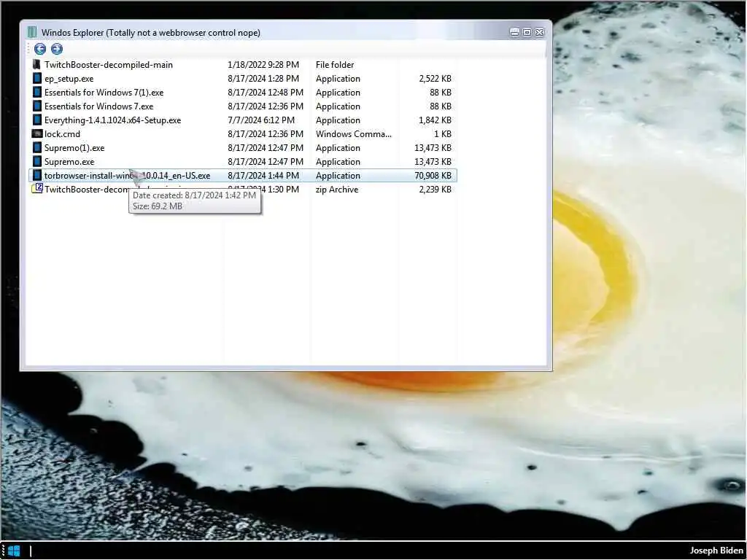Click the 1,842 KB size cell

pos(435,120)
